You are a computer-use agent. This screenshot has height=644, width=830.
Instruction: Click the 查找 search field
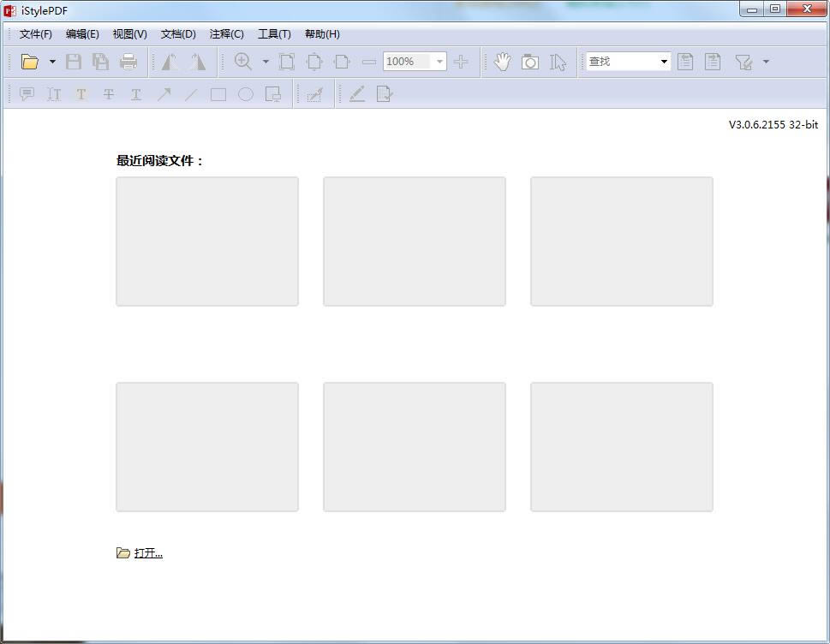622,62
